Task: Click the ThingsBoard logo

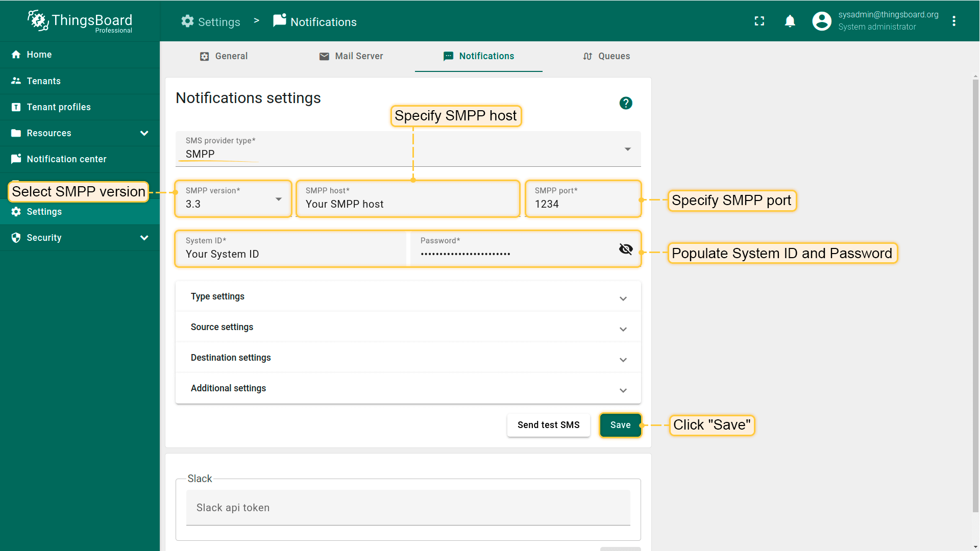Action: point(80,21)
